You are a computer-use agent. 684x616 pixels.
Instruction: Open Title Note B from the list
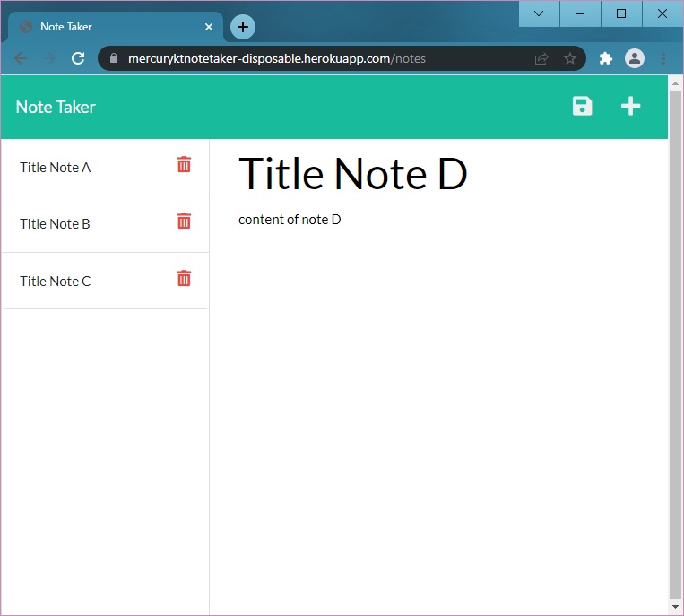55,224
